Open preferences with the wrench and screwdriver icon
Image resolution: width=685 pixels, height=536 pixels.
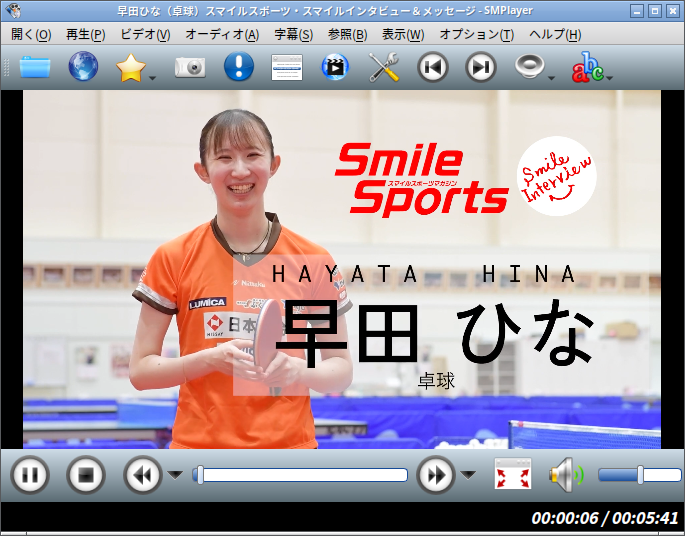(x=384, y=67)
